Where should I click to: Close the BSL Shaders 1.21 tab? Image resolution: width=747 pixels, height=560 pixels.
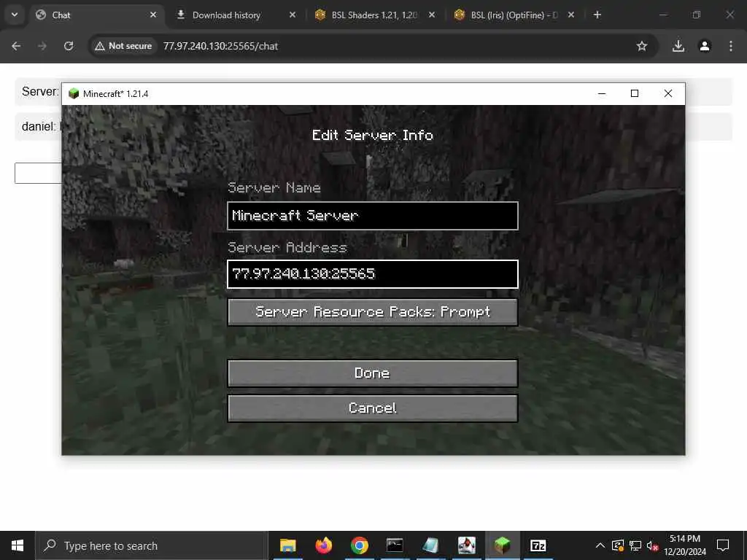(432, 15)
